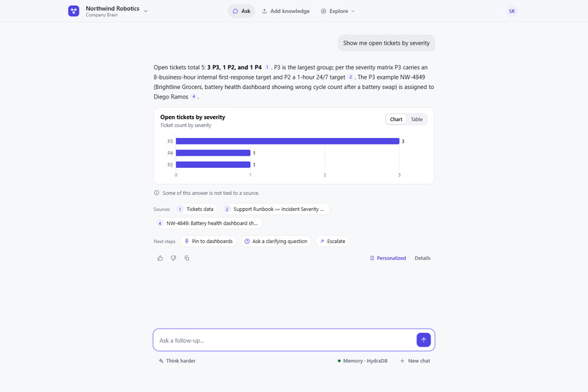Go to the Add knowledge tab
The height and width of the screenshot is (392, 588).
[286, 11]
